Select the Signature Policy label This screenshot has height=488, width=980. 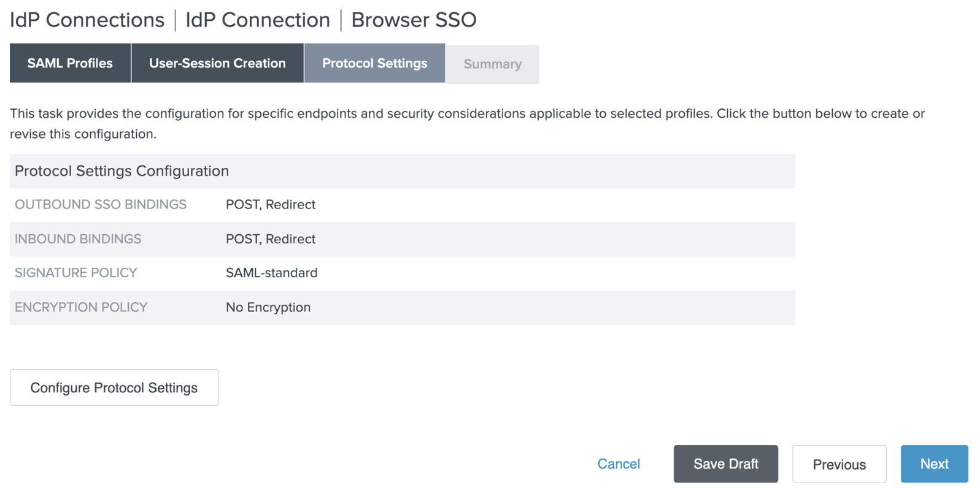76,273
